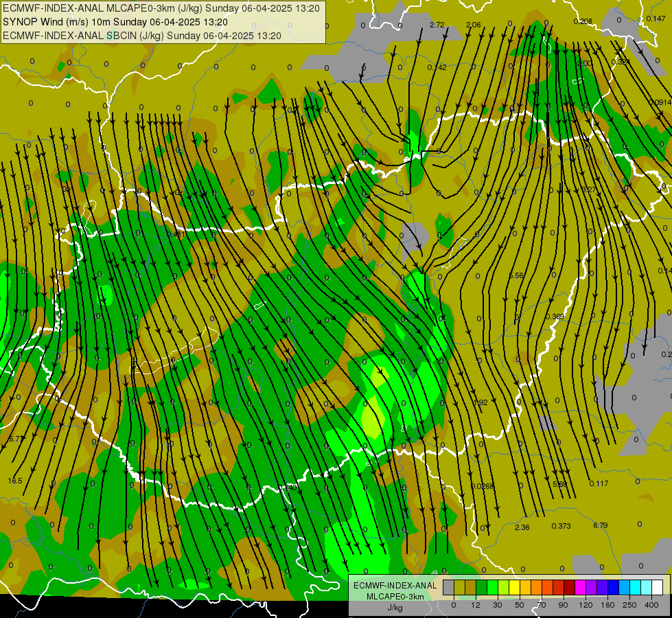
Task: Click legend tick label 160
Action: pyautogui.click(x=607, y=605)
